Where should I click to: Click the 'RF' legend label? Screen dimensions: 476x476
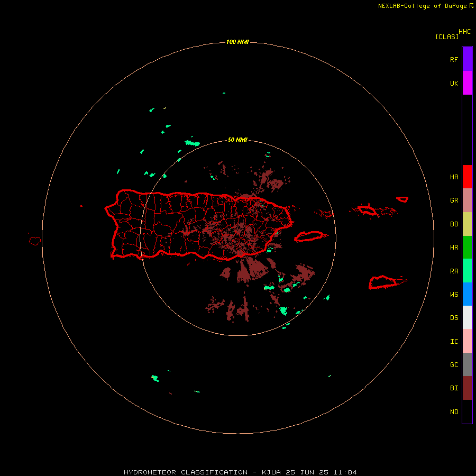(x=454, y=59)
